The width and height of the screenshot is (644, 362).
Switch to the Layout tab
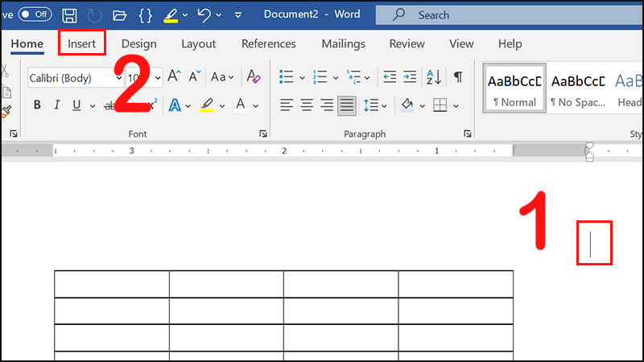point(199,43)
